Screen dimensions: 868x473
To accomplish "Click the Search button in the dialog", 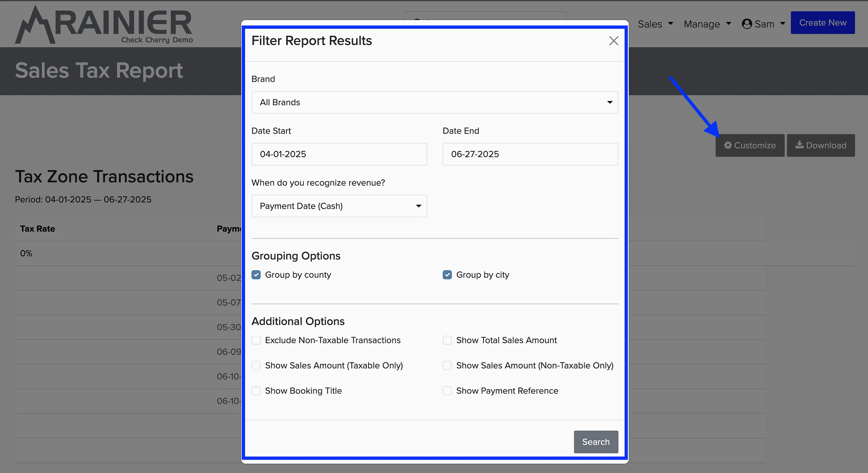I will coord(596,442).
